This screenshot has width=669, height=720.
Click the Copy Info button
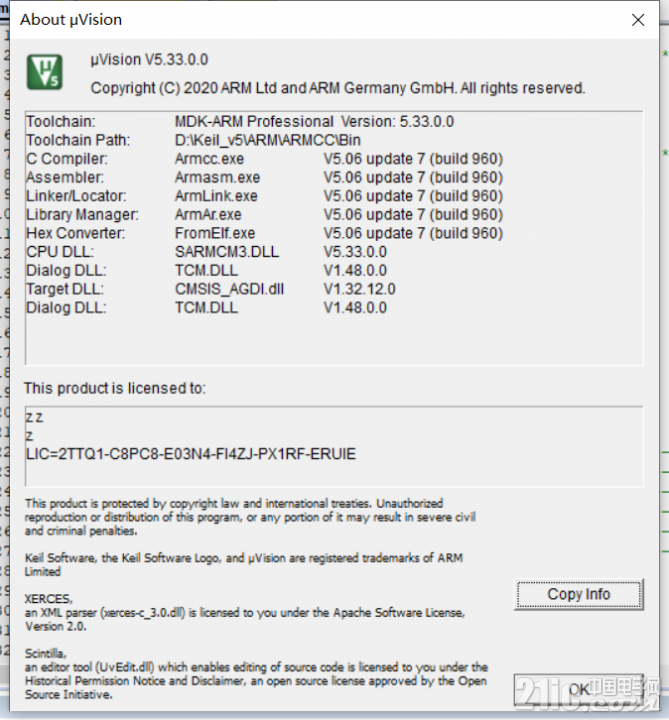[x=579, y=594]
